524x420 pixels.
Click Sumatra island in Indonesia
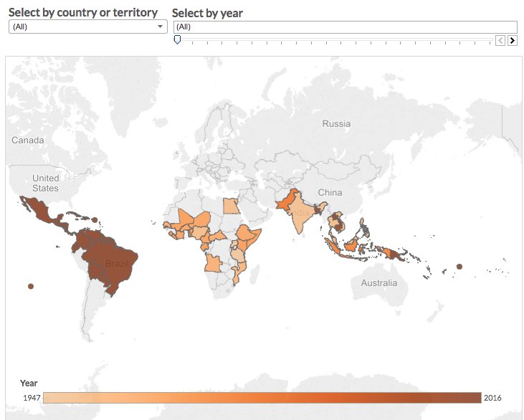pyautogui.click(x=333, y=247)
